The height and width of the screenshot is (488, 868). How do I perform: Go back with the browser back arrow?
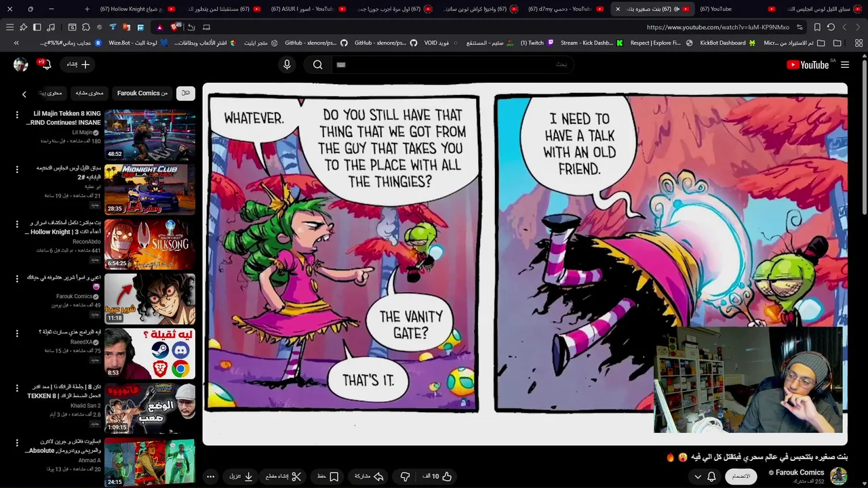click(x=844, y=27)
